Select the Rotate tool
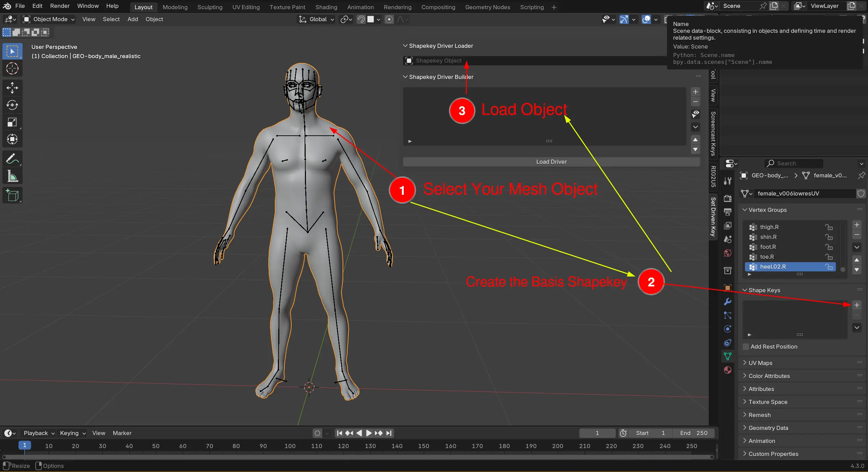Image resolution: width=868 pixels, height=472 pixels. coord(12,105)
